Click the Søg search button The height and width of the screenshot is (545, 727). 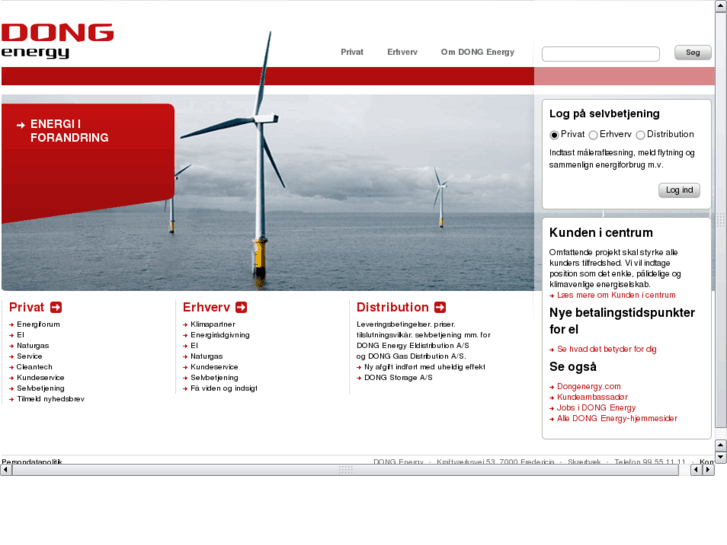point(693,52)
